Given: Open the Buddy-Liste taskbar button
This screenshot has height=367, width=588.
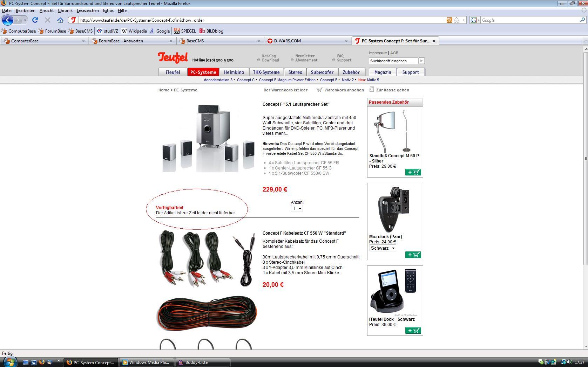Looking at the screenshot, I should point(203,362).
